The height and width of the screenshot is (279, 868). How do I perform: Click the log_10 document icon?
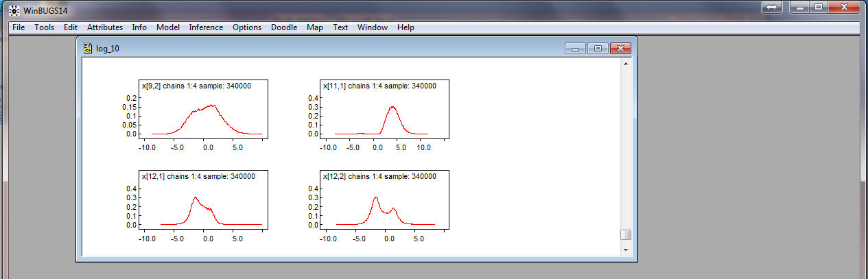[x=87, y=49]
